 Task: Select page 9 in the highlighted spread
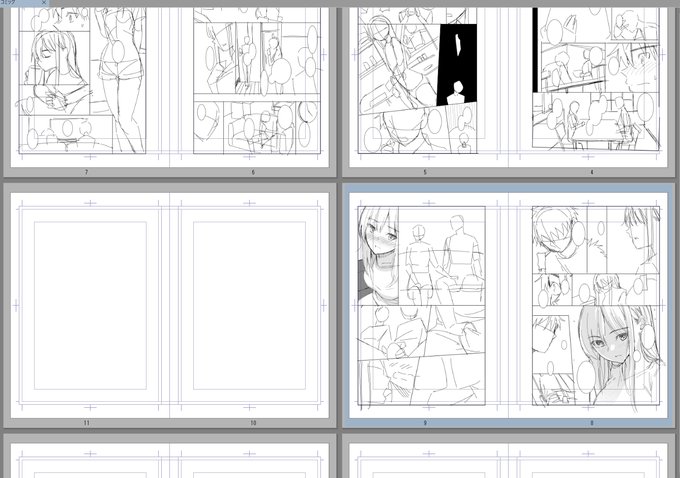pos(428,305)
